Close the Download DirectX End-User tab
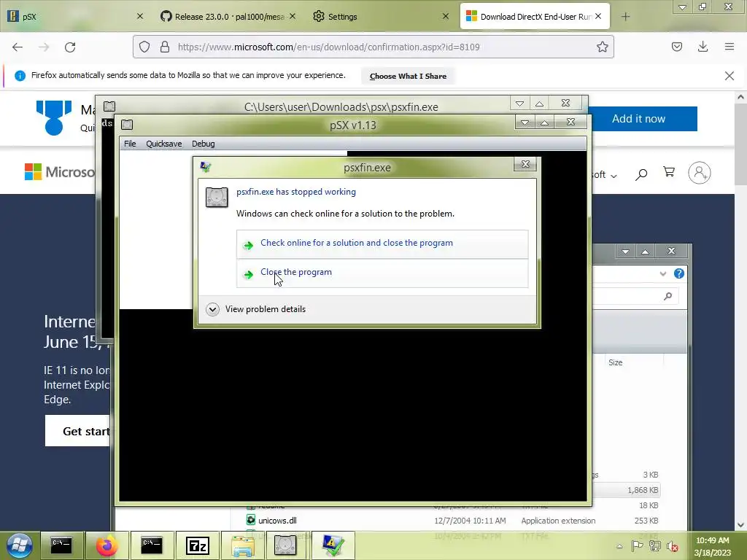The width and height of the screenshot is (747, 560). pyautogui.click(x=598, y=16)
